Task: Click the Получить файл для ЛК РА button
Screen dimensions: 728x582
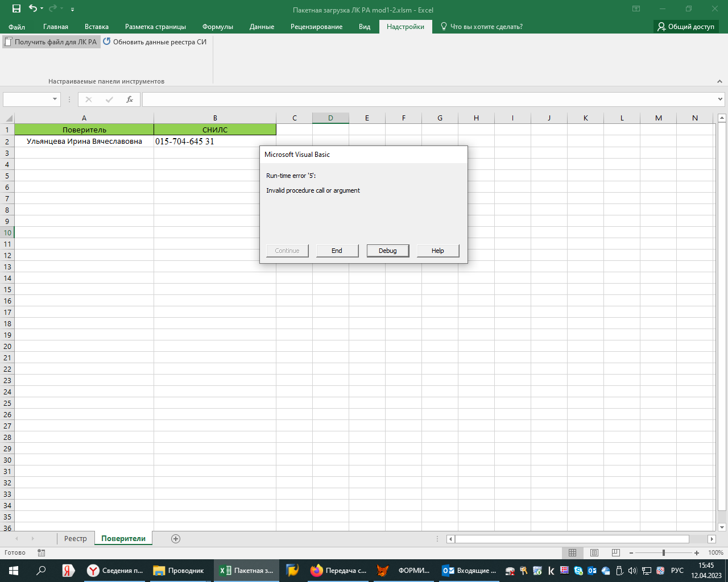Action: click(x=51, y=42)
